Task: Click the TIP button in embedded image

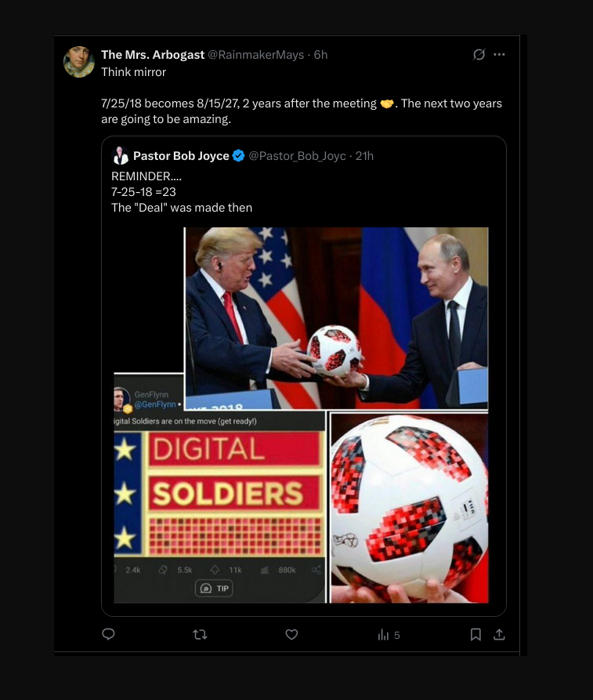Action: pos(214,588)
